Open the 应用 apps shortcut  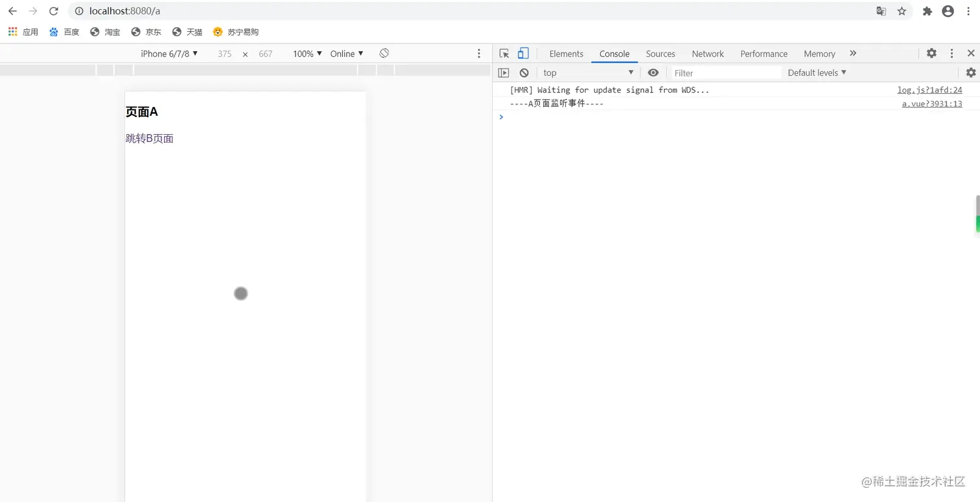click(23, 32)
